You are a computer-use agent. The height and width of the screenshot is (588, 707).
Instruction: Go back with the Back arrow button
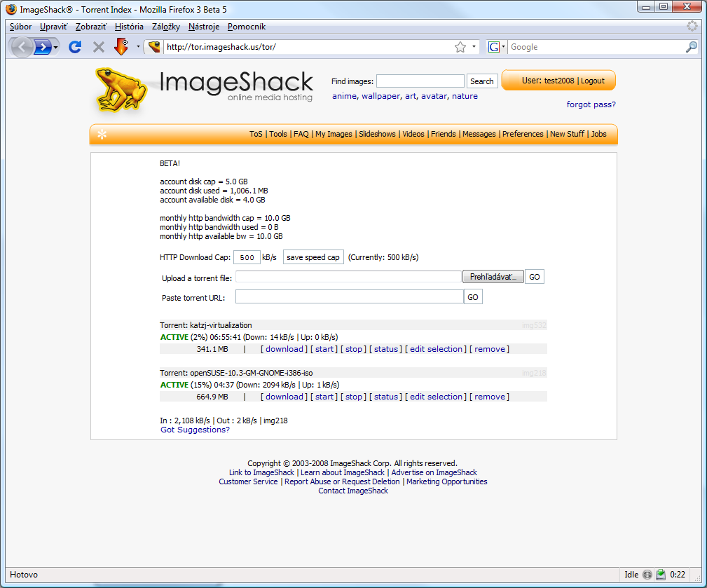click(21, 46)
